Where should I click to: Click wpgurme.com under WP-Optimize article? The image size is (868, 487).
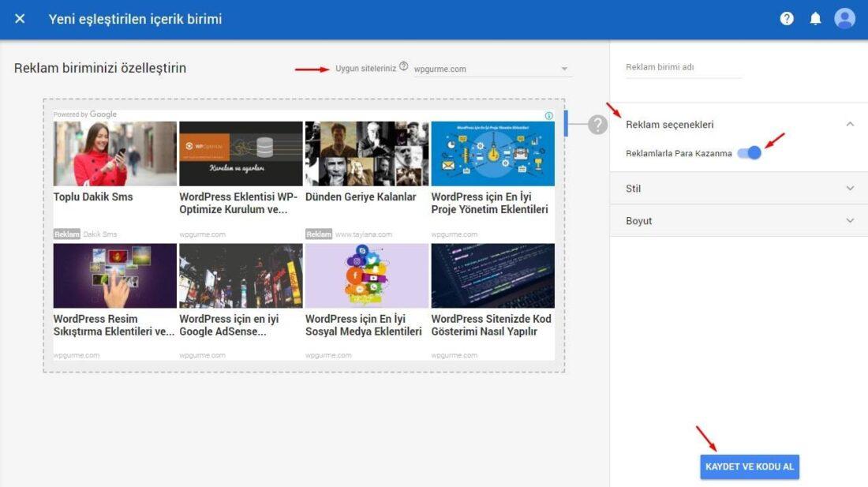[x=202, y=234]
